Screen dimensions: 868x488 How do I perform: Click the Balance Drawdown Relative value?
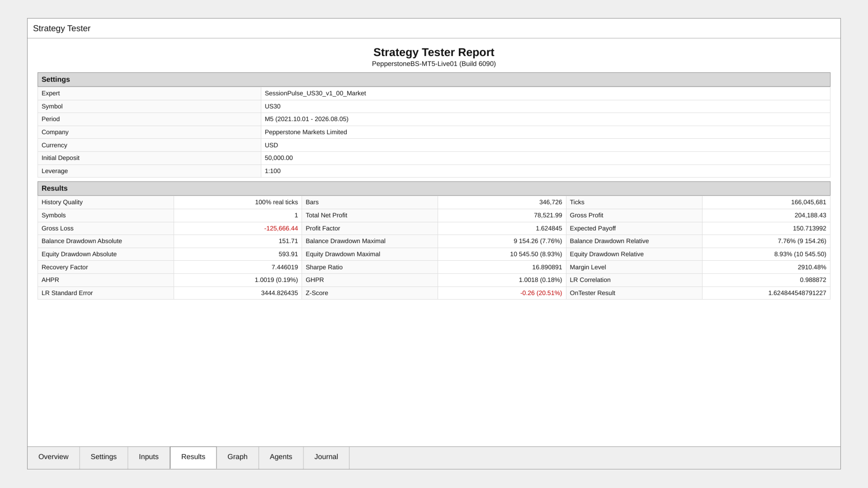(802, 241)
